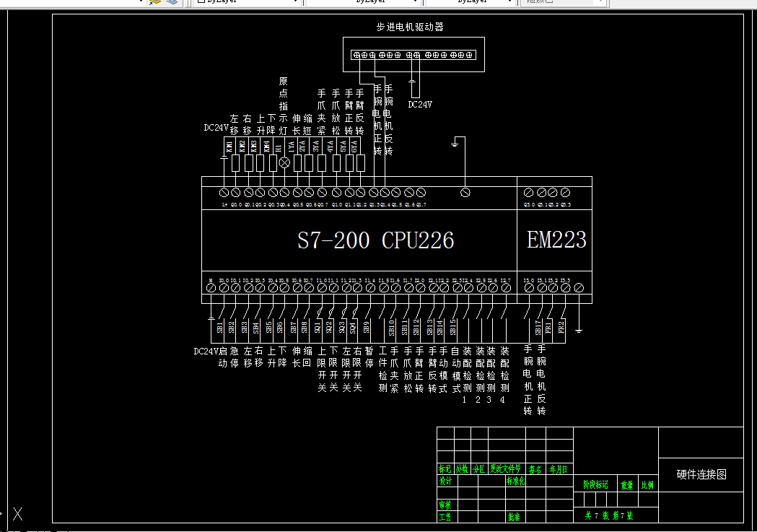Click the 处数 cell in title block
Viewport: 757px width, 532px height.
pos(463,469)
